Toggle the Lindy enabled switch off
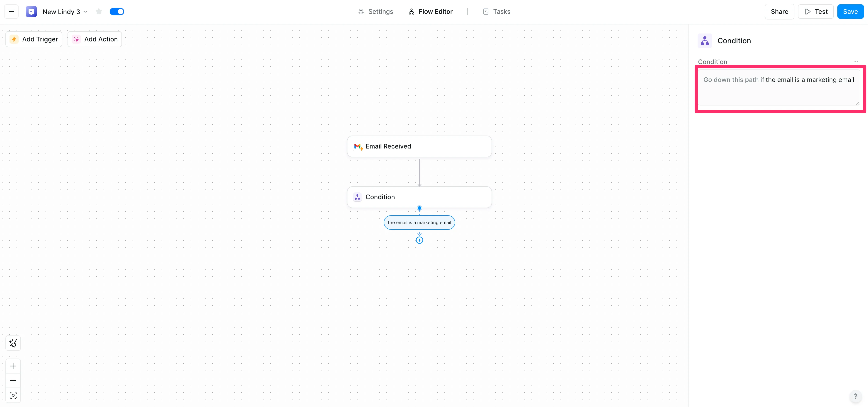 coord(117,12)
